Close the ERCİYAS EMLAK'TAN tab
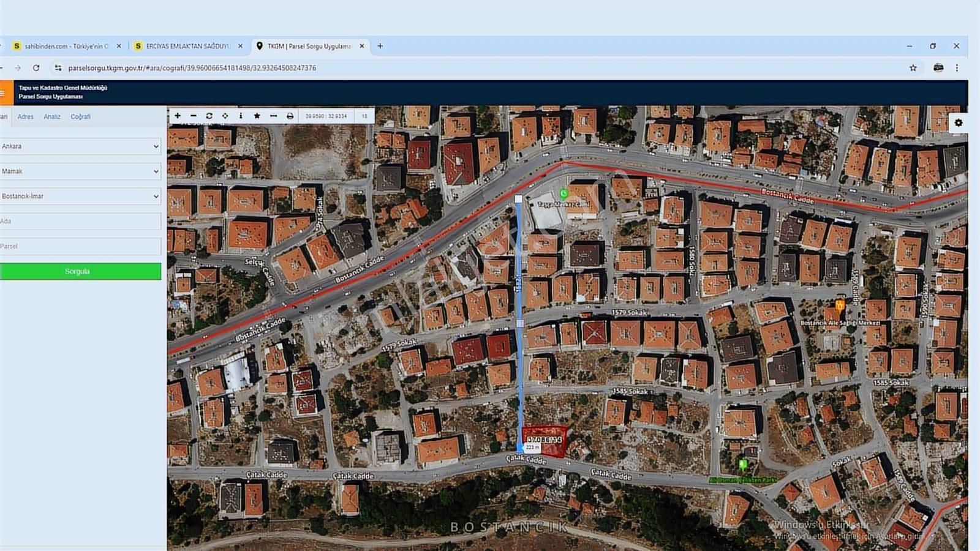 click(240, 46)
